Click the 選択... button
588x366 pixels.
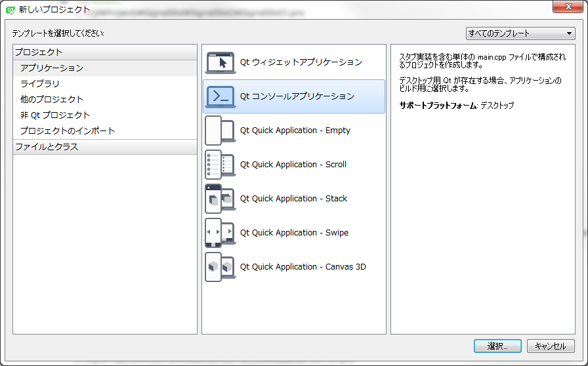(x=497, y=346)
